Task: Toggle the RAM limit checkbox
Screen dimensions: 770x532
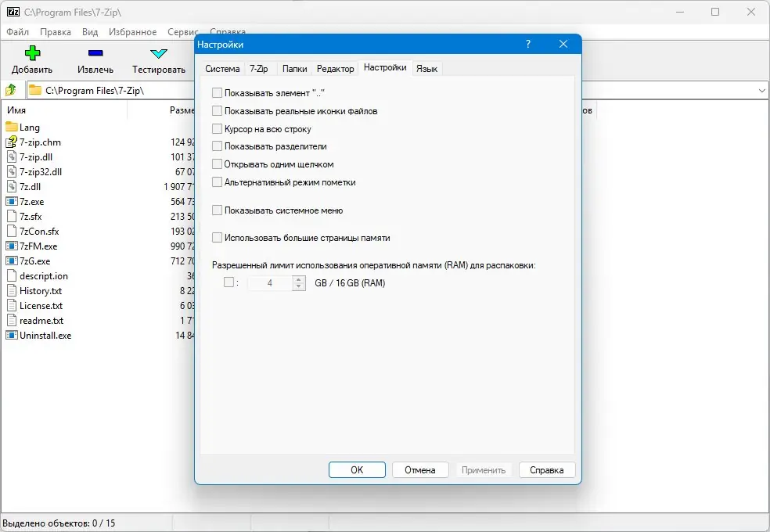Action: click(x=228, y=282)
